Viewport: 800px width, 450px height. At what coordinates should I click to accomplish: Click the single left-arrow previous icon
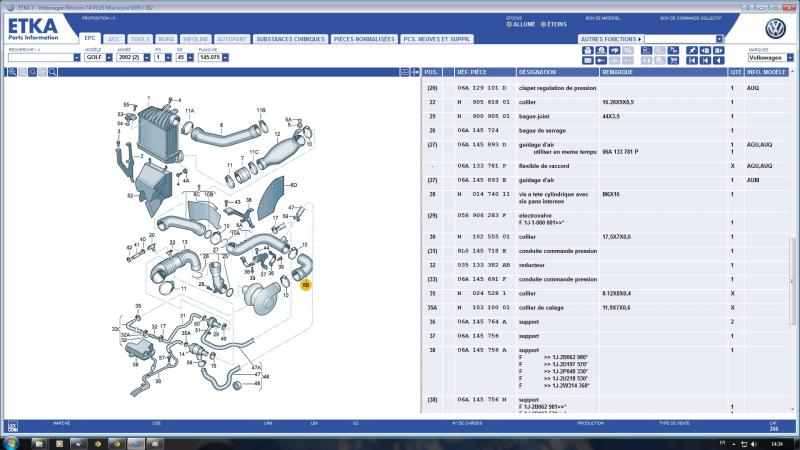pyautogui.click(x=718, y=60)
